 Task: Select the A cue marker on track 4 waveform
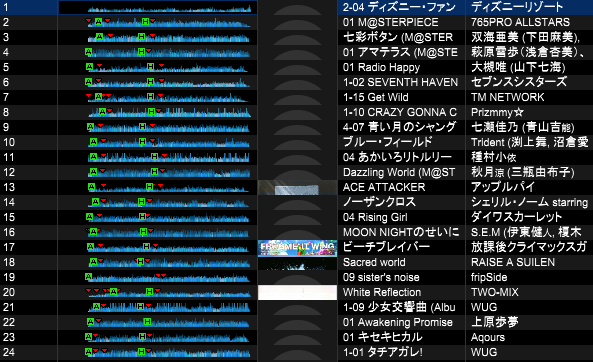coord(88,51)
